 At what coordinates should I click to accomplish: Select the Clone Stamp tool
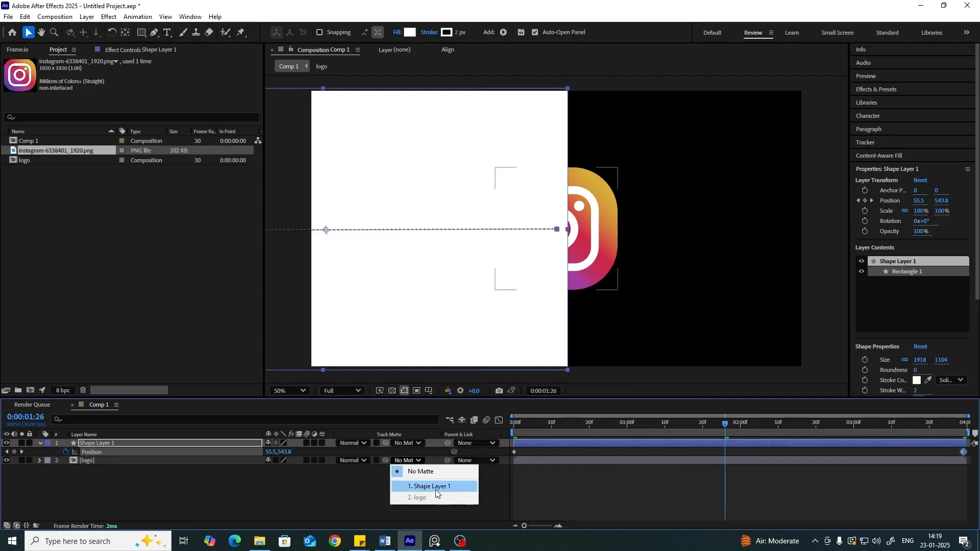click(x=196, y=33)
